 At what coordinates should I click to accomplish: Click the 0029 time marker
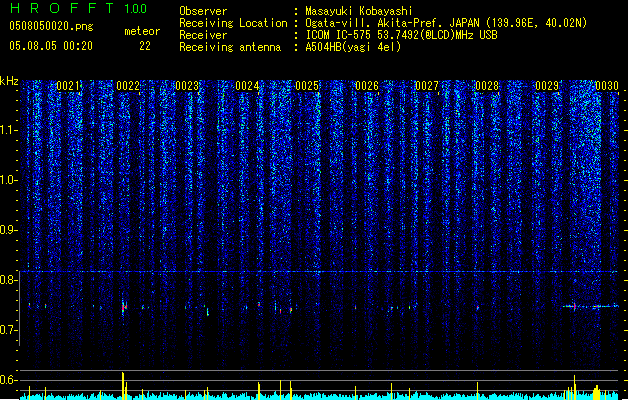pos(547,86)
